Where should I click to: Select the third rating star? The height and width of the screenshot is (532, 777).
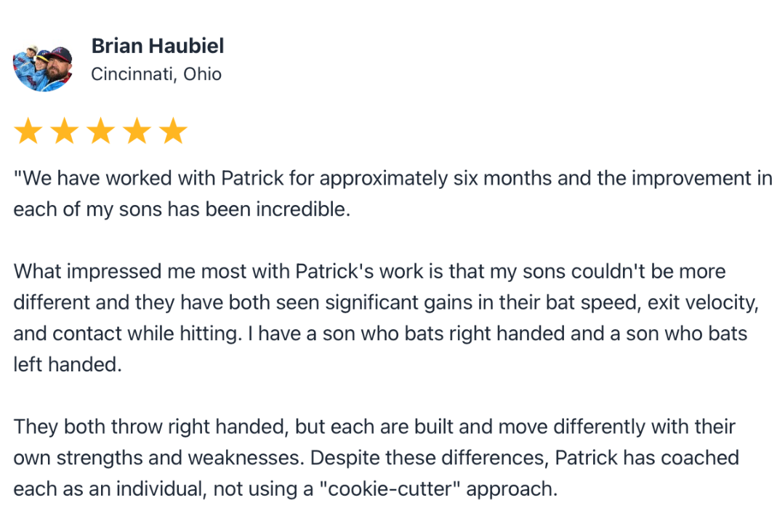(101, 132)
